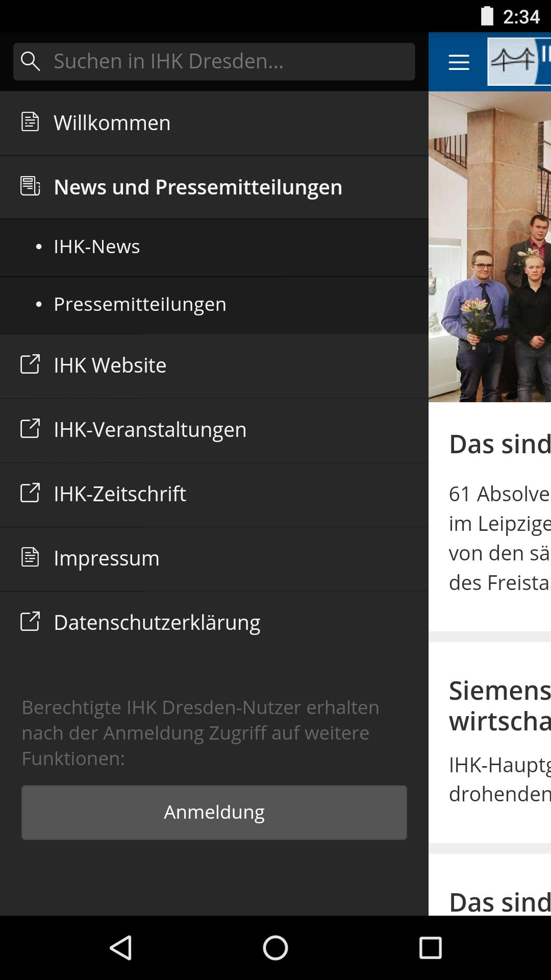Open the IHK-Veranstaltungen link

214,430
